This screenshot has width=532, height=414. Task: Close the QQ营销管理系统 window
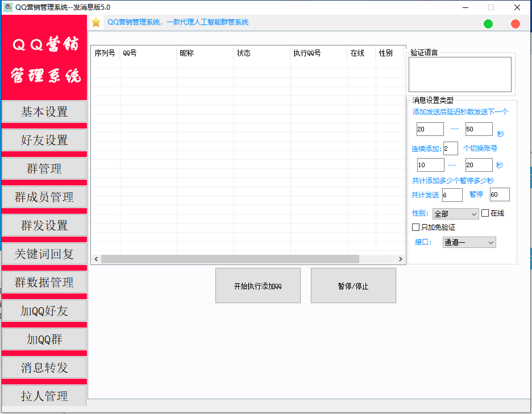point(517,7)
